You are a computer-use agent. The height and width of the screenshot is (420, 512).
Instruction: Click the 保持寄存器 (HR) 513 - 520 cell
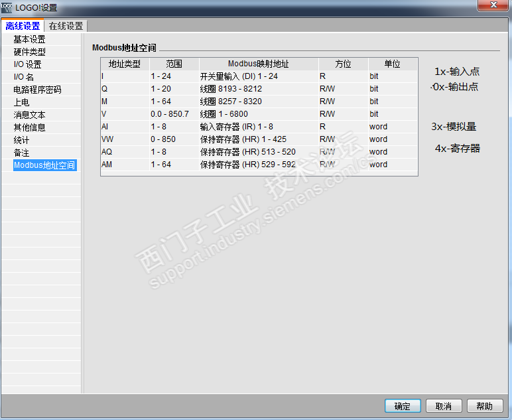[259, 152]
